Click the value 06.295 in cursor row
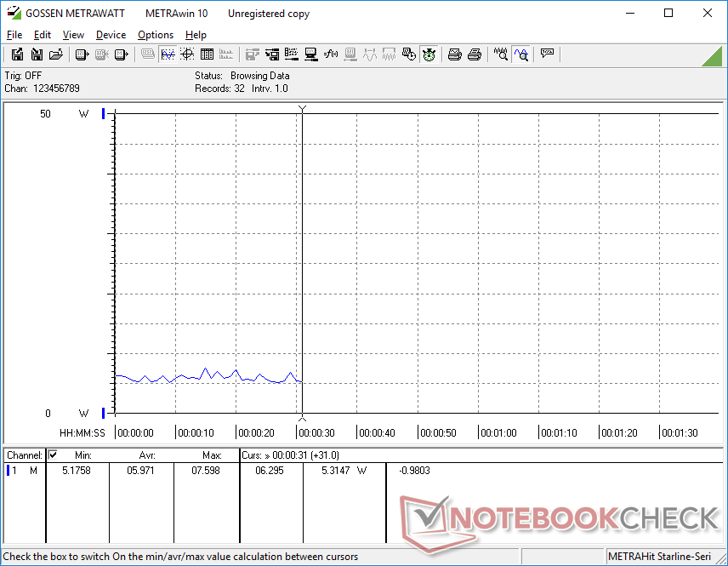Image resolution: width=728 pixels, height=566 pixels. tap(270, 471)
